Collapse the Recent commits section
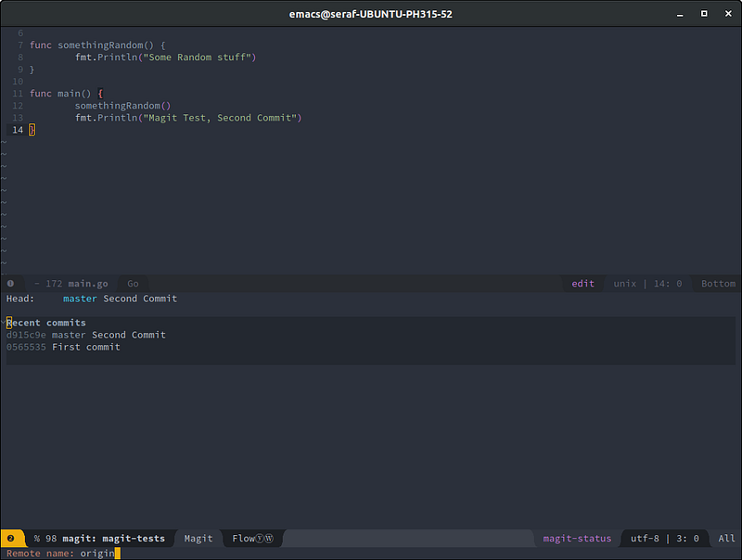This screenshot has width=742, height=560. pyautogui.click(x=46, y=323)
